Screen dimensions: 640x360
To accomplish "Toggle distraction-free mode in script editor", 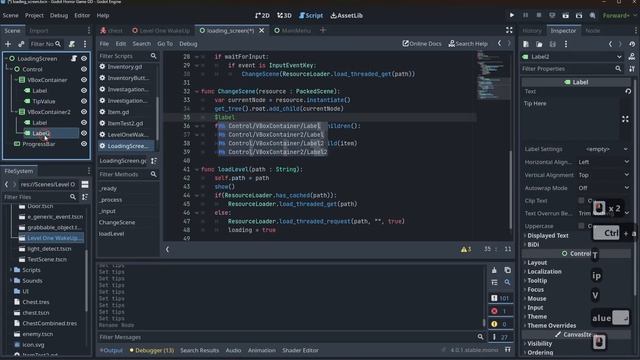I will pyautogui.click(x=509, y=30).
